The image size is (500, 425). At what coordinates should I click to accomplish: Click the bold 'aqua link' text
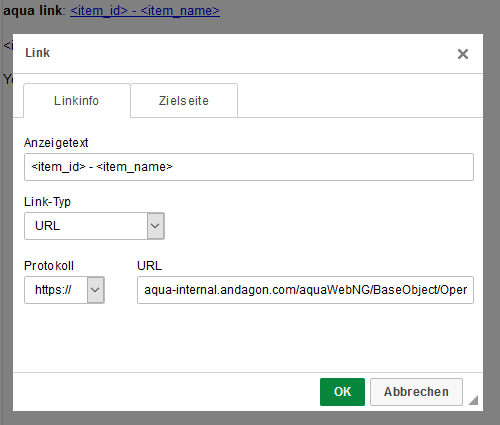pos(32,11)
